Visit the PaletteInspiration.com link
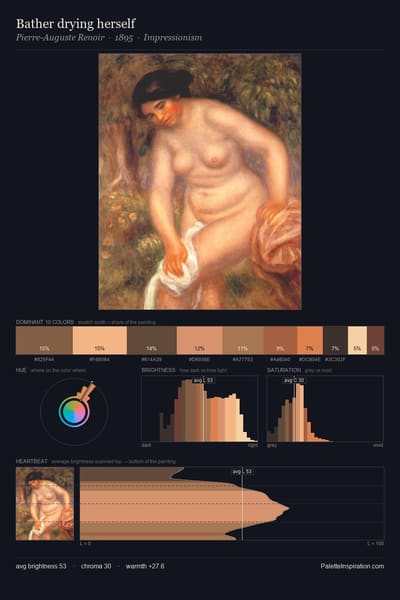 [x=352, y=566]
